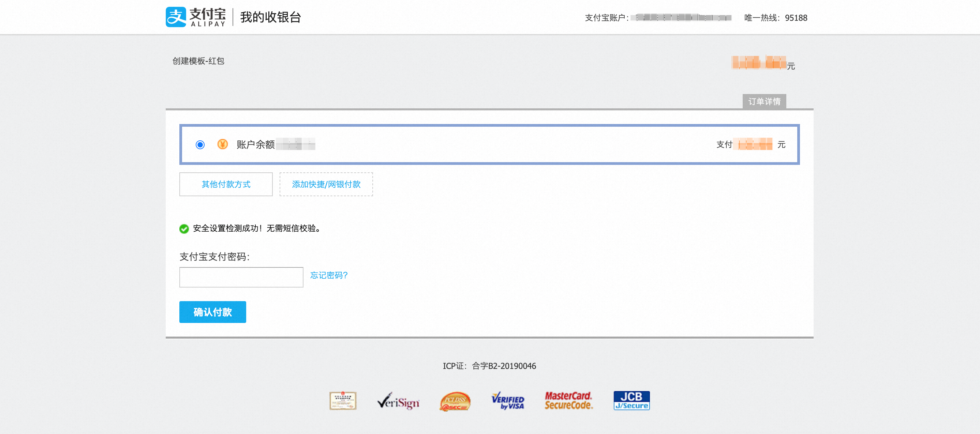Click the ICP证 license text
This screenshot has height=434, width=980.
pos(489,366)
